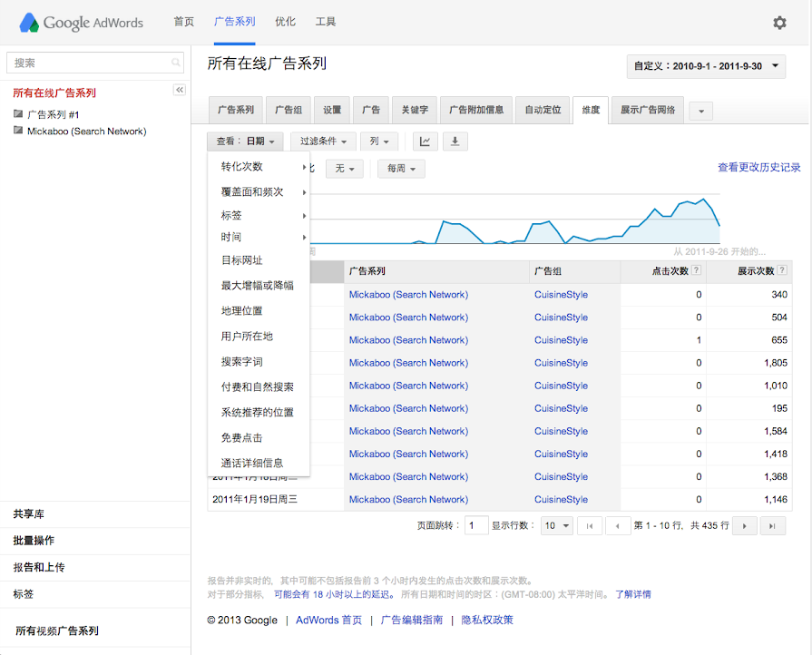This screenshot has width=812, height=655.
Task: Go to next page of results
Action: 744,526
